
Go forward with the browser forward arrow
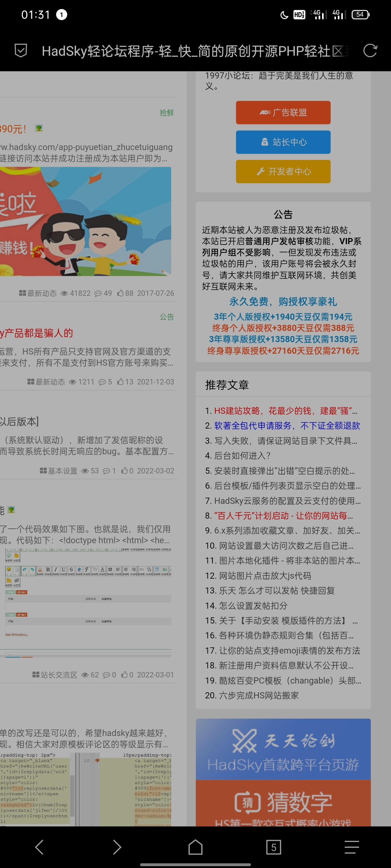(117, 847)
